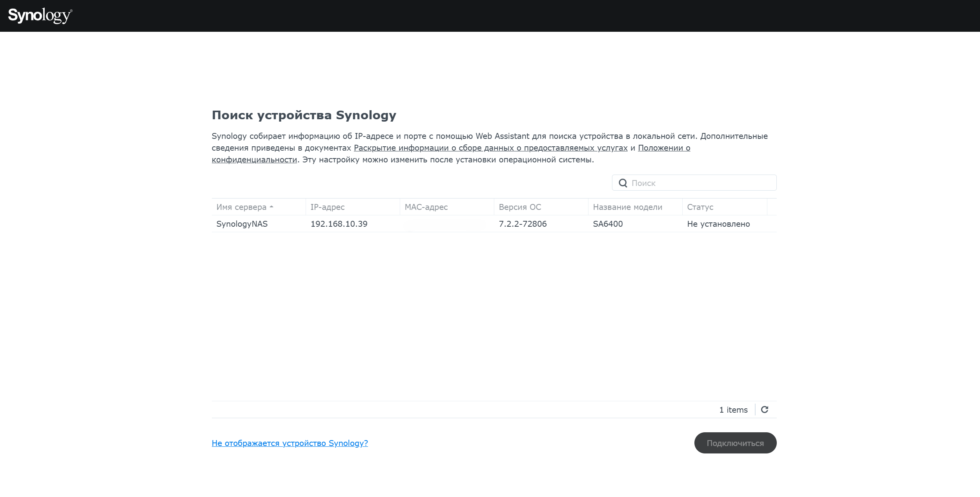Toggle sort arrow beside Имя сервера
Image resolution: width=980 pixels, height=497 pixels.
(271, 207)
